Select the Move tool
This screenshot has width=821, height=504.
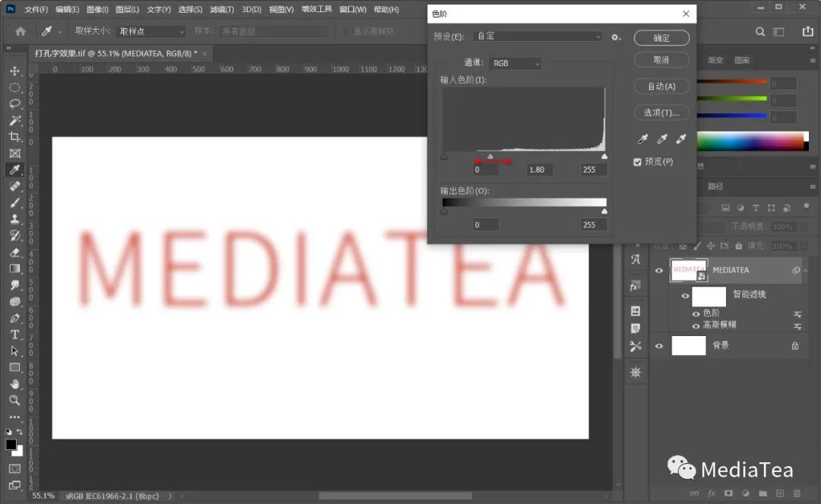click(14, 71)
